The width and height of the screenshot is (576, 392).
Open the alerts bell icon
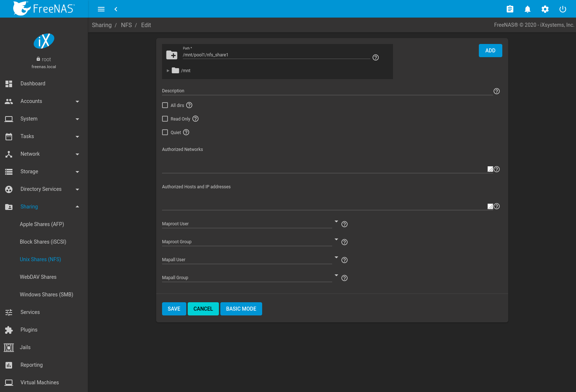(527, 9)
